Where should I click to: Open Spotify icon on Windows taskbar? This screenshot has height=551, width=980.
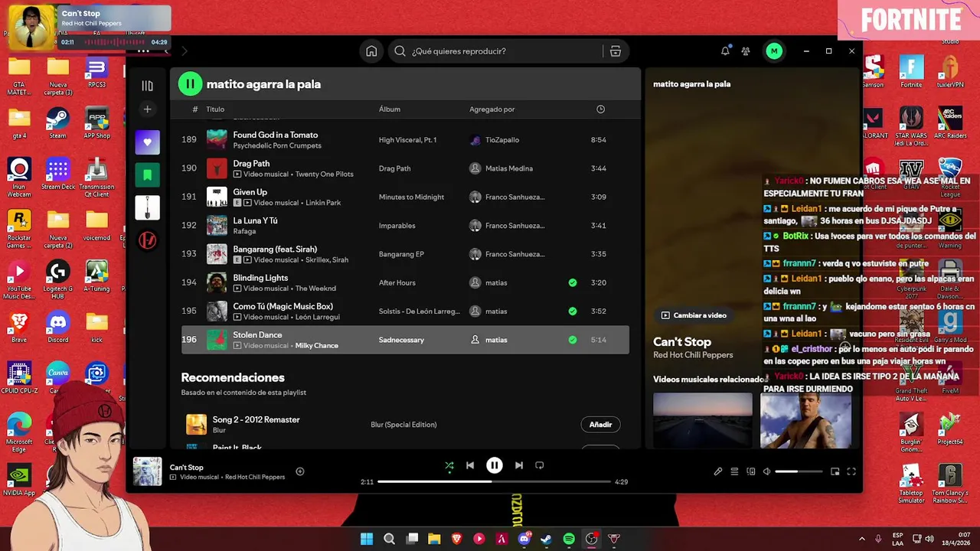point(569,539)
